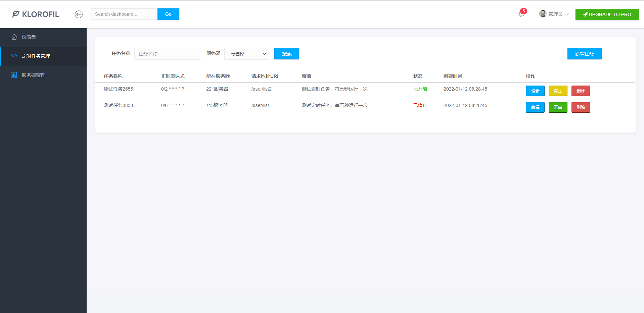Screen dimensions: 644x313
Task: Click the 策略 column header
Action: pos(307,76)
